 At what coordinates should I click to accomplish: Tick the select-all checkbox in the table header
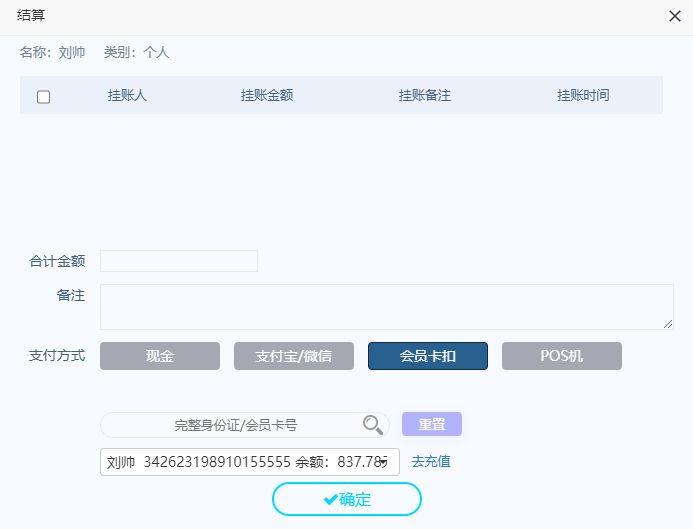coord(43,97)
